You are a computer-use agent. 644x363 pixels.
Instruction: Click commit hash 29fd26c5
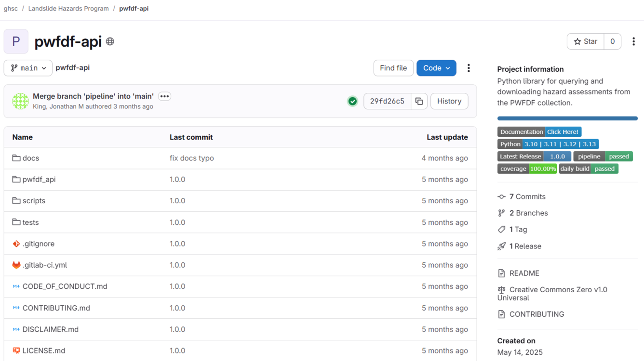pos(387,101)
